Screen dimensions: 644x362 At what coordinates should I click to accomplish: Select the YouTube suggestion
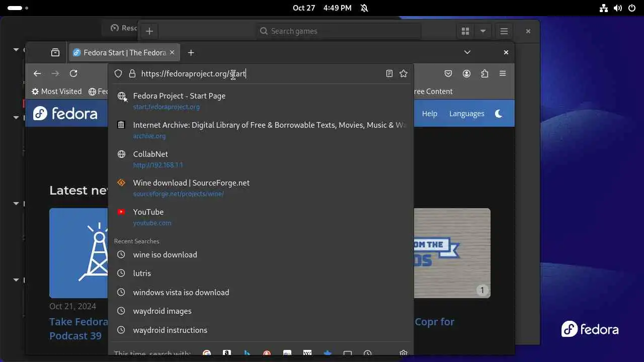[261, 217]
